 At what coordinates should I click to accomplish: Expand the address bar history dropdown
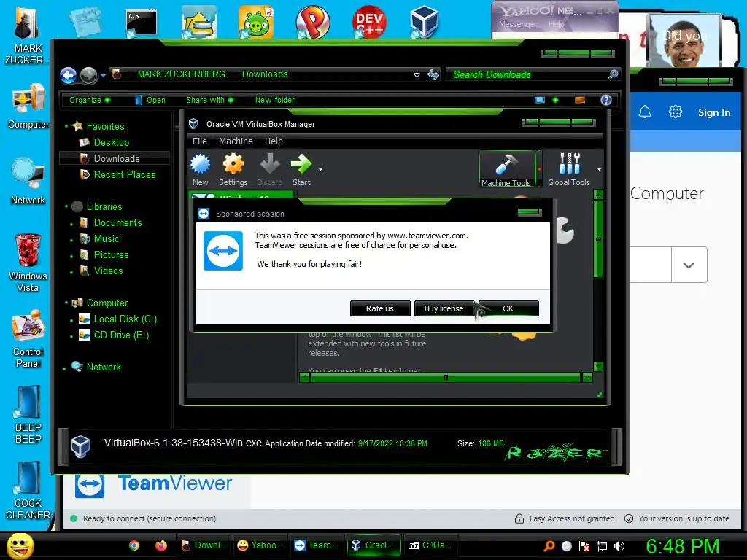[417, 75]
